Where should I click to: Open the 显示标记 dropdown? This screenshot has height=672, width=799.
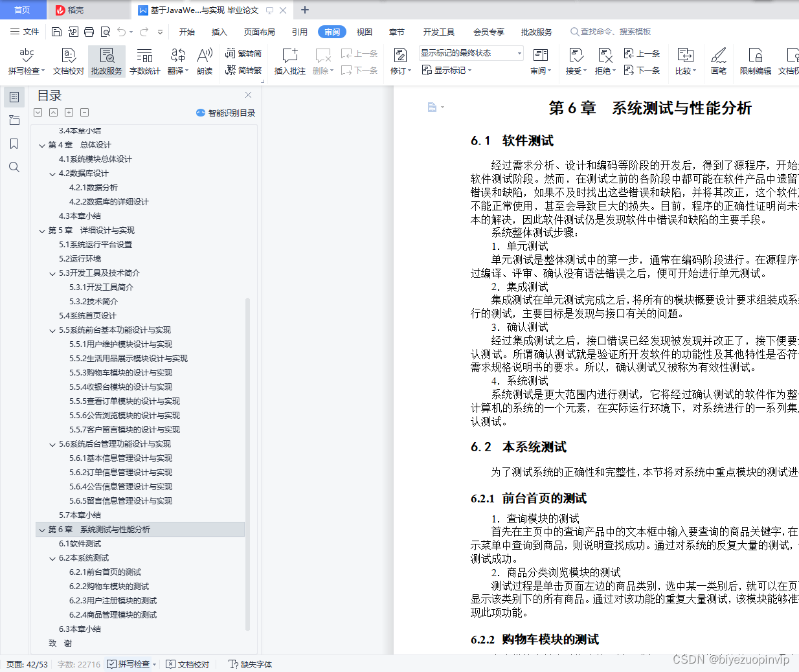point(447,70)
